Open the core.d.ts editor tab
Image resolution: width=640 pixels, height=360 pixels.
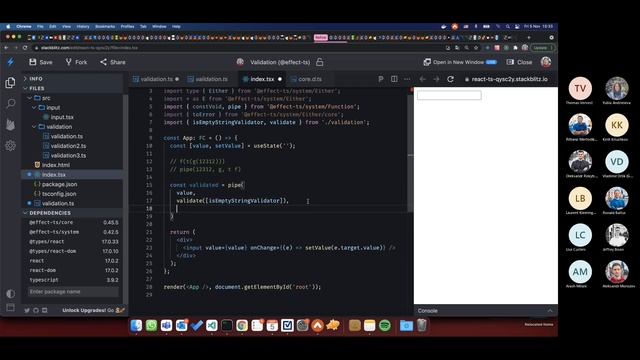[307, 79]
